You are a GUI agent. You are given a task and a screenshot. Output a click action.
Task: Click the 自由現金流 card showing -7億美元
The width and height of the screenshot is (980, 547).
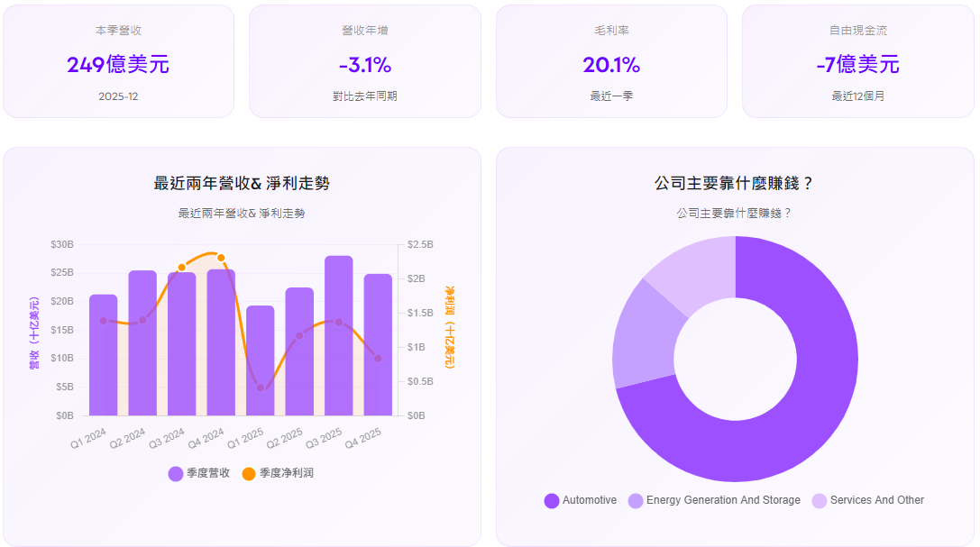point(857,64)
